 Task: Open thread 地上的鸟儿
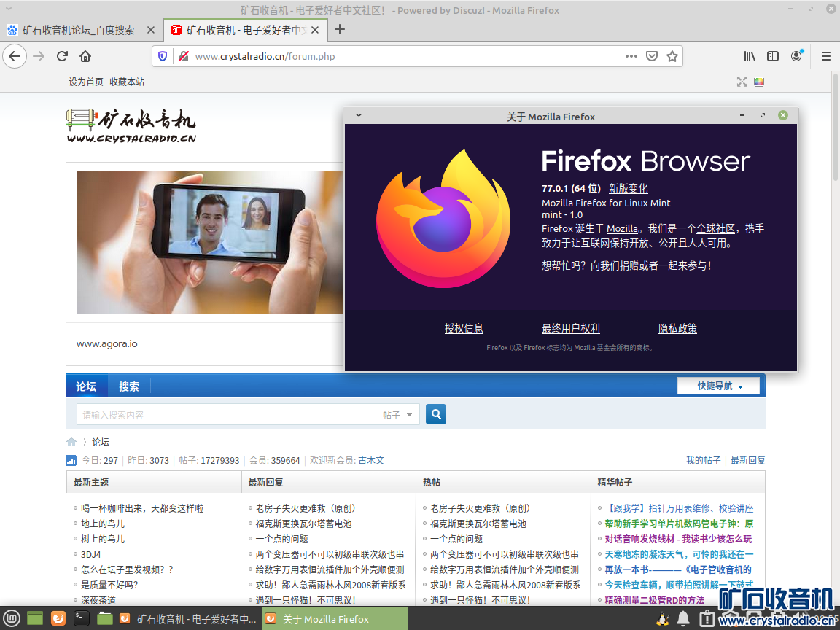[103, 524]
